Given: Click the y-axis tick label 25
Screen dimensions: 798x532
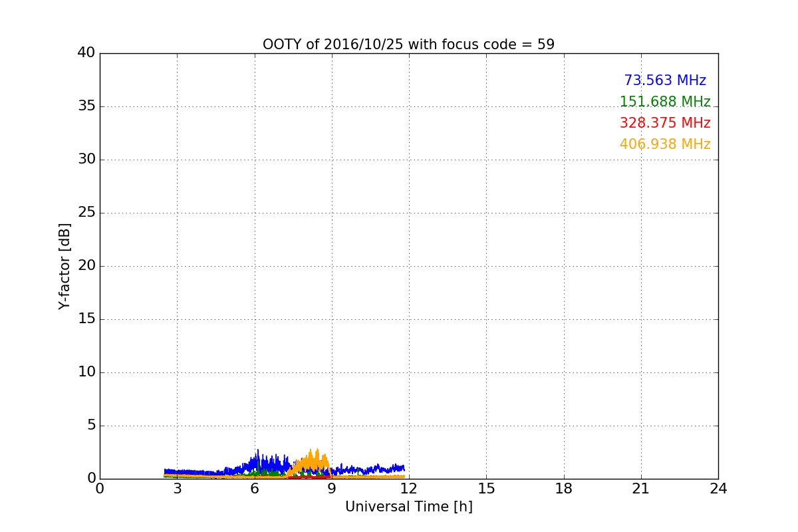Looking at the screenshot, I should (86, 213).
